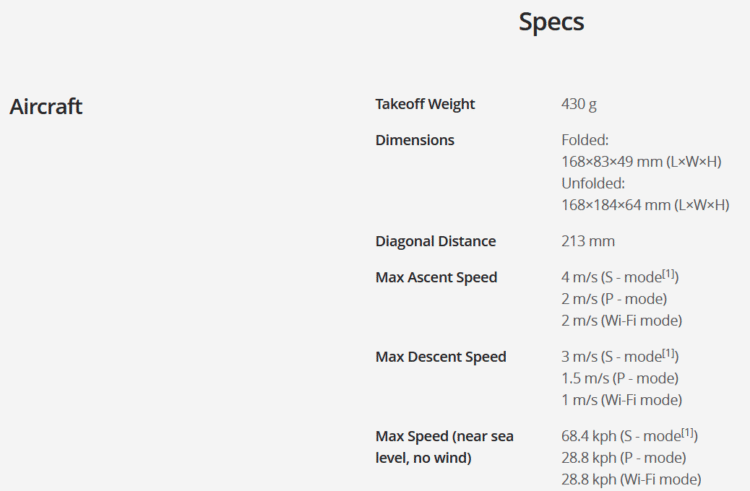
Task: Click the 430 g weight value
Action: (580, 104)
